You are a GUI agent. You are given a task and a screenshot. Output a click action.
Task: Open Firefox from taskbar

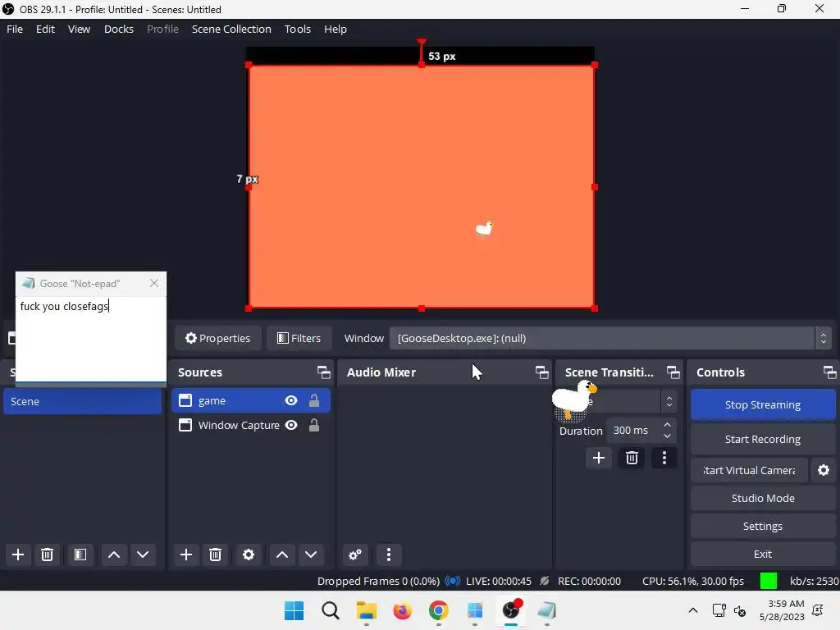click(x=402, y=610)
